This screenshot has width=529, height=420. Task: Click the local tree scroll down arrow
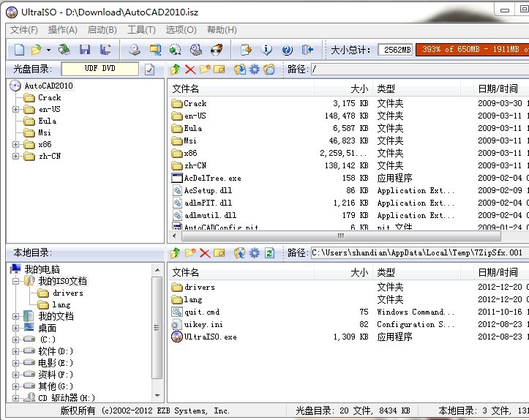157,395
